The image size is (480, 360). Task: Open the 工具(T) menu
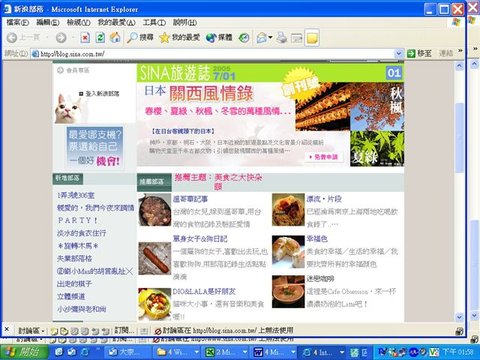point(154,23)
